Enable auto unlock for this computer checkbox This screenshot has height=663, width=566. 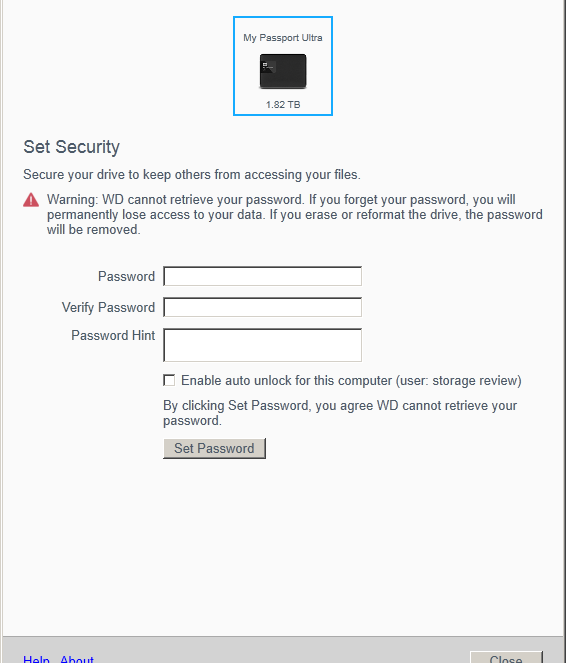(x=169, y=380)
